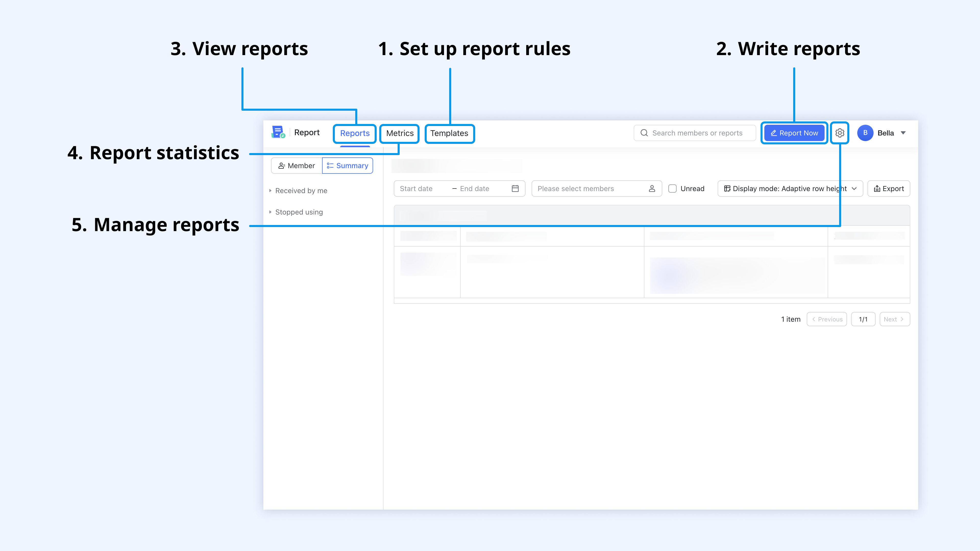
Task: Click the upload icon on the Export button
Action: click(x=877, y=188)
